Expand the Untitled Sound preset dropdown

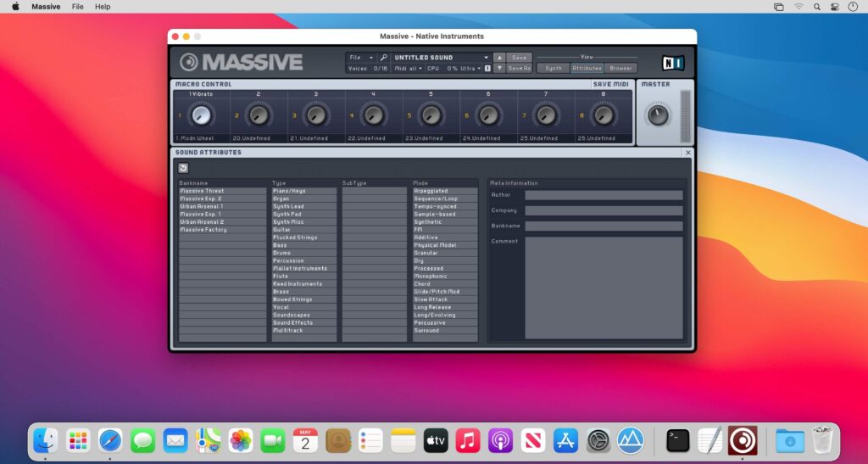tap(487, 58)
